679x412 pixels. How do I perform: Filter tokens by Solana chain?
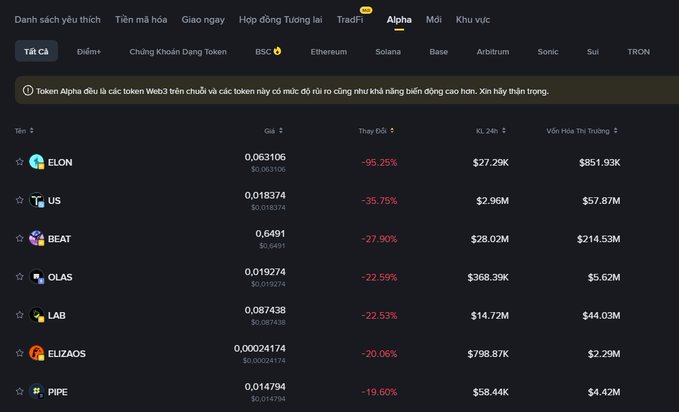pyautogui.click(x=388, y=52)
